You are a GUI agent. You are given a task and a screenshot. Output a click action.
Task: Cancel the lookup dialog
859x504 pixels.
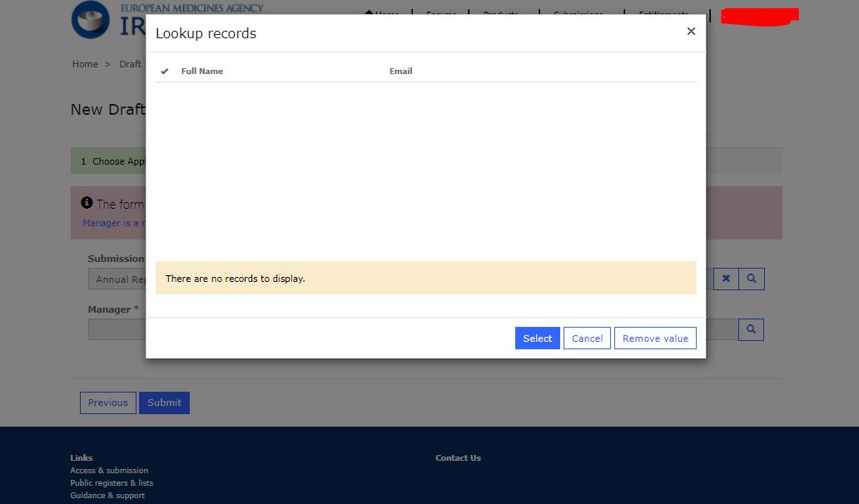[587, 338]
